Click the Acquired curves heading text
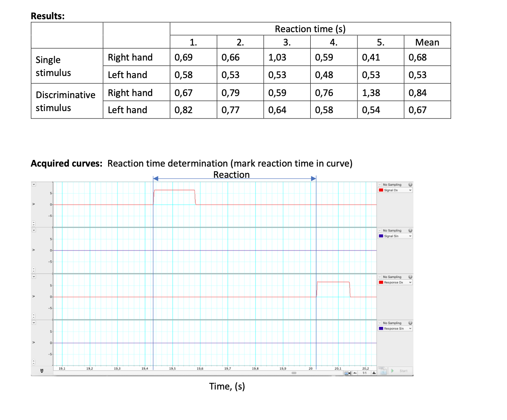Screen dimensions: 507x420 coord(66,163)
